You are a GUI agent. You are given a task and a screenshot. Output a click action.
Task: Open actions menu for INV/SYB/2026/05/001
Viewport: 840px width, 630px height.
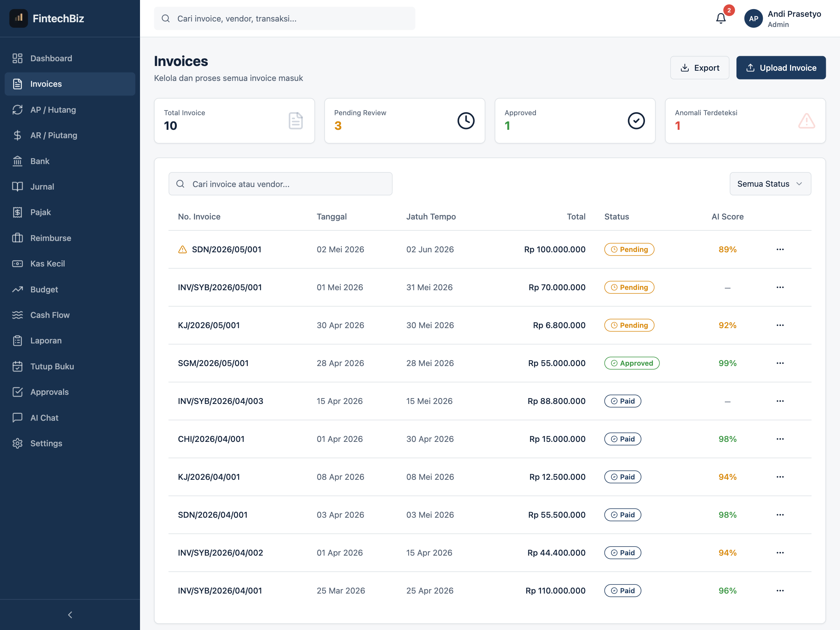780,287
